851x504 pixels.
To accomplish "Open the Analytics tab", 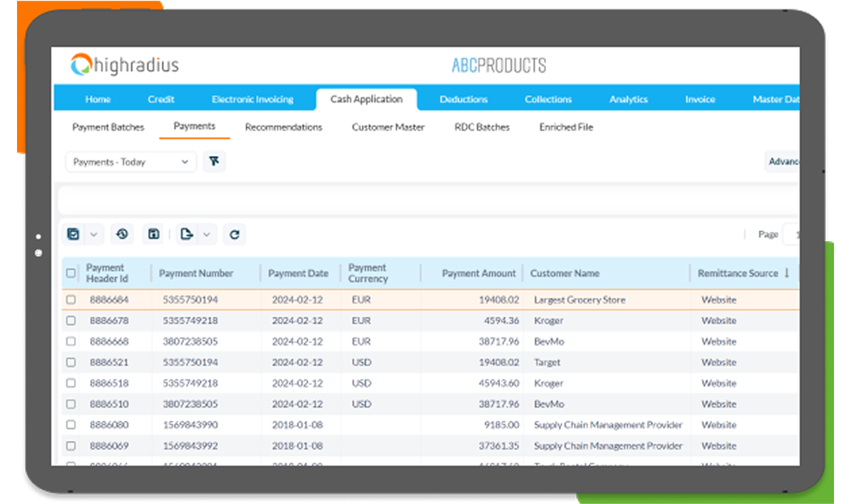I will pos(628,99).
